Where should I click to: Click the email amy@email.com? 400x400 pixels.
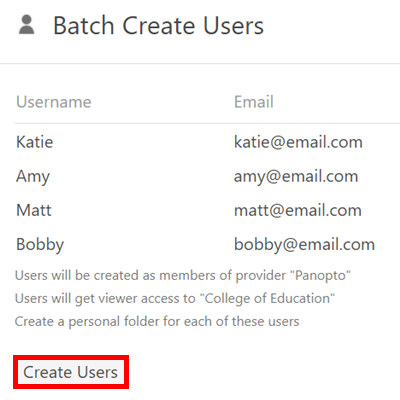click(x=296, y=177)
